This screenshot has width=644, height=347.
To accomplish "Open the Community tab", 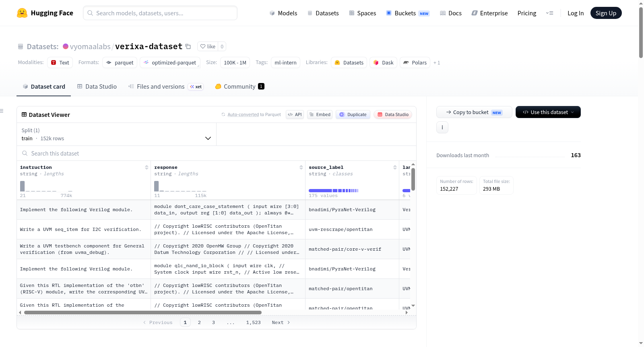I will click(240, 87).
